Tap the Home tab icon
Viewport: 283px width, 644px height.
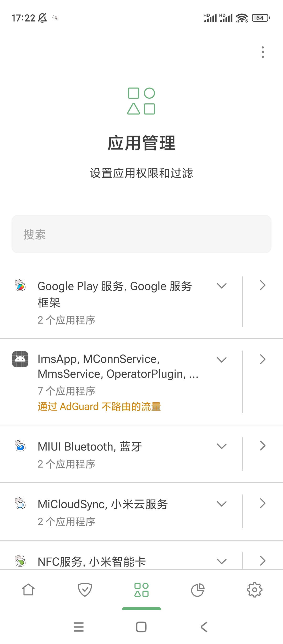[x=28, y=590]
